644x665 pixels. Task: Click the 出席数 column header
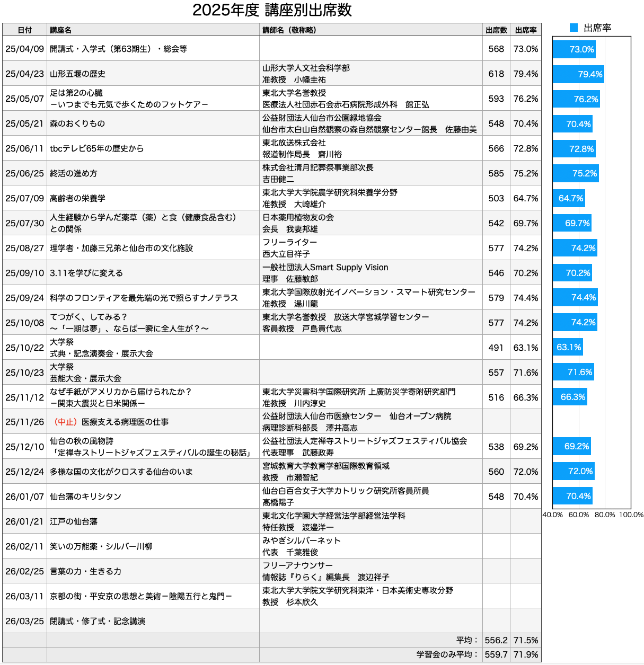[x=496, y=30]
